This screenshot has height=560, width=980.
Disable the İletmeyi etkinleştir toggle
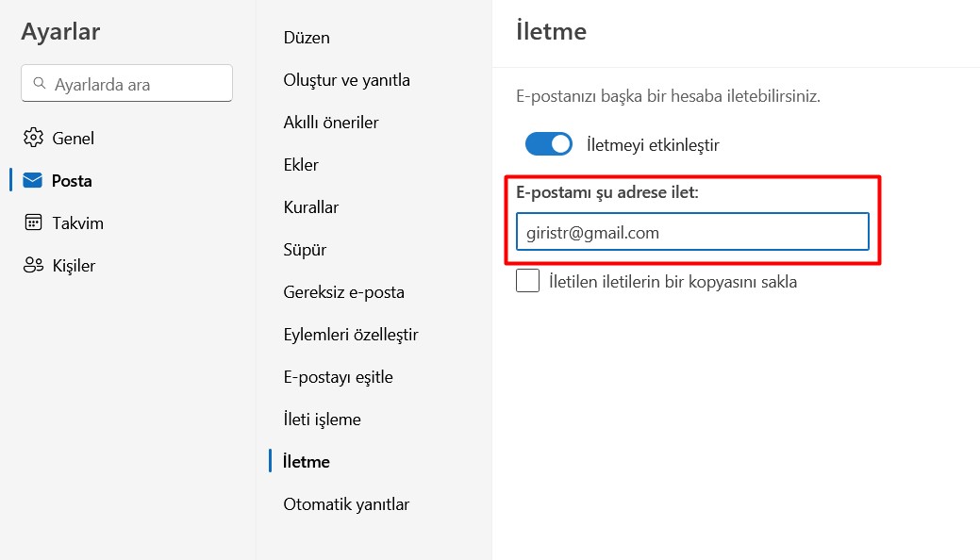tap(549, 143)
